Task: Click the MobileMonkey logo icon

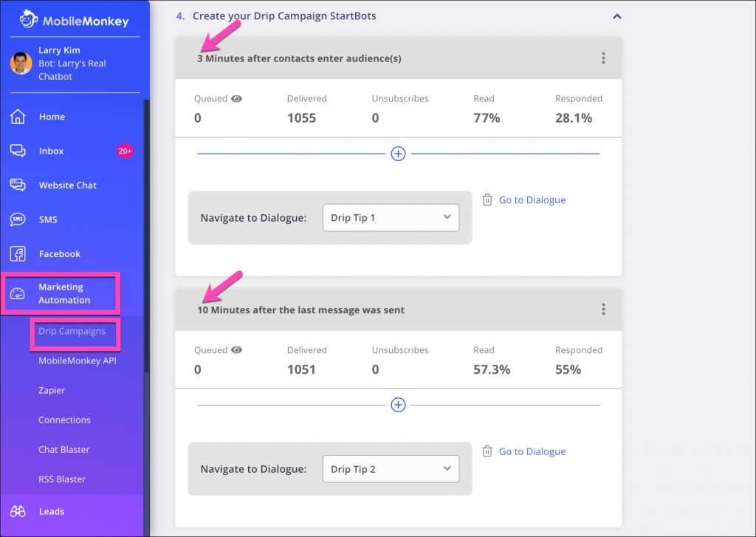Action: [x=29, y=19]
